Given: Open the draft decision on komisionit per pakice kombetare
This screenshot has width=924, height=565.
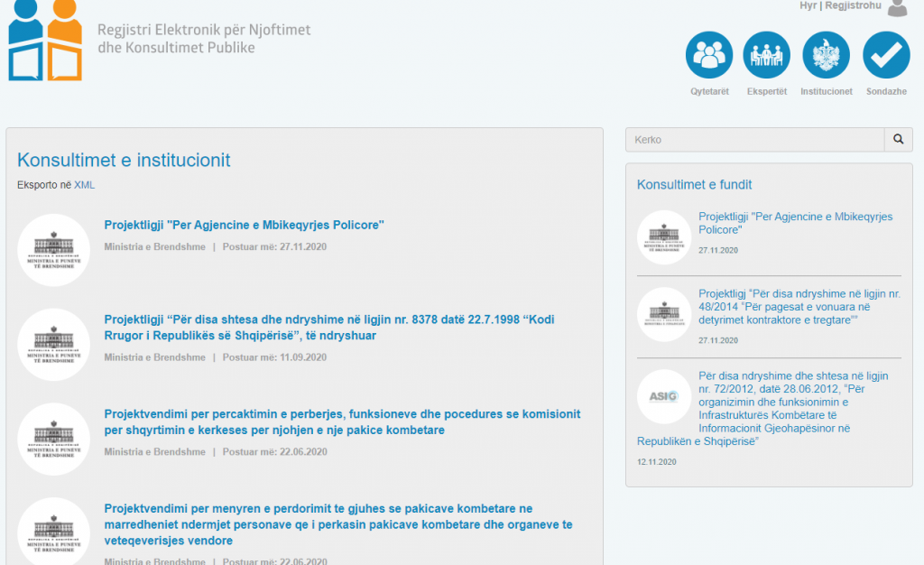Looking at the screenshot, I should click(x=342, y=421).
